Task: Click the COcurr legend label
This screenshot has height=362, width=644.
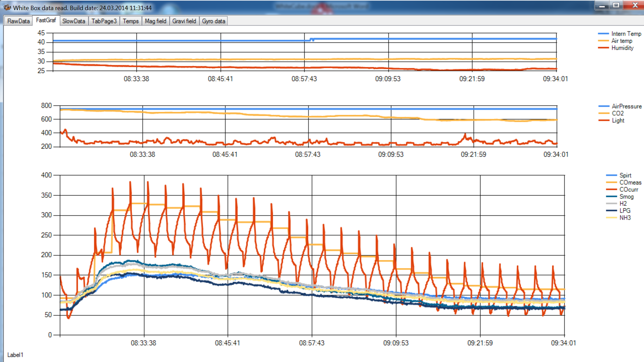Action: point(629,189)
